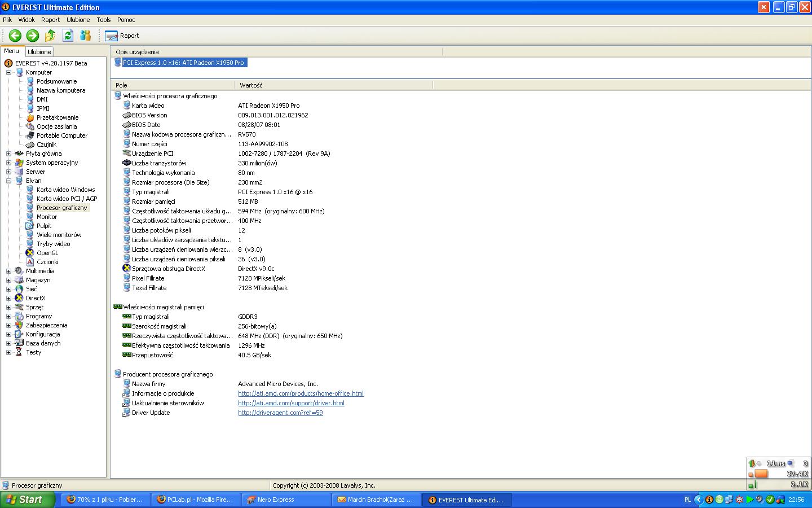The height and width of the screenshot is (508, 812).
Task: Click the Opis urządzenia column header
Action: (x=277, y=52)
